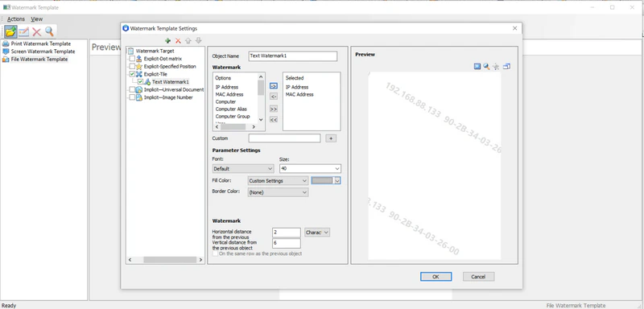Uncheck the Explicit-Tile checkbox
Image resolution: width=644 pixels, height=309 pixels.
132,74
